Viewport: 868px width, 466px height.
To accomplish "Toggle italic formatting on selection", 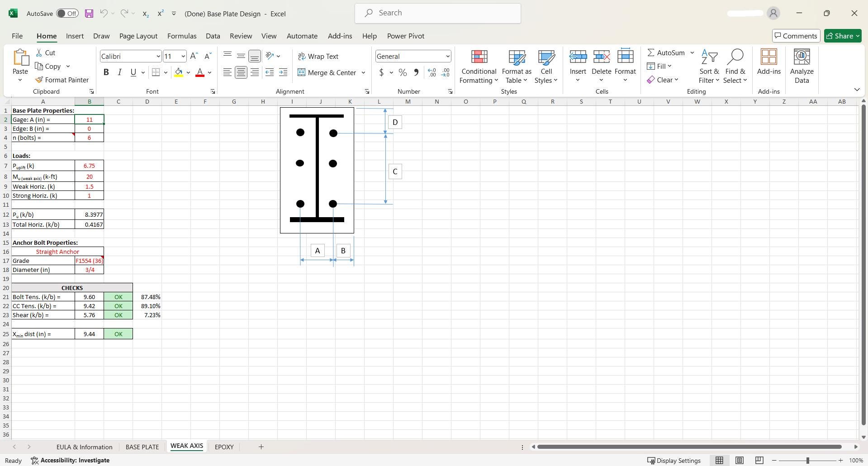I will 119,72.
